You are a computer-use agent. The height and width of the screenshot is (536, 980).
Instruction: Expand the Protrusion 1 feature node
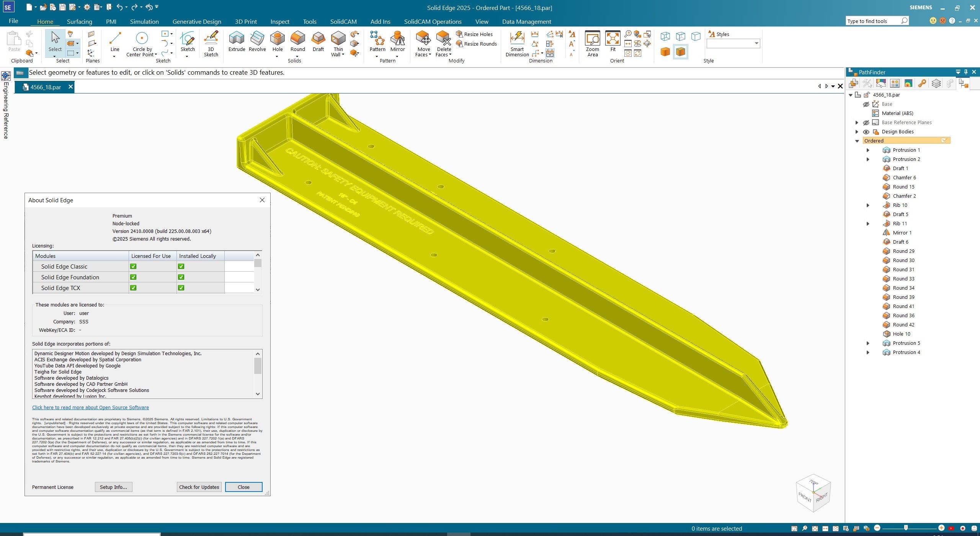point(868,150)
